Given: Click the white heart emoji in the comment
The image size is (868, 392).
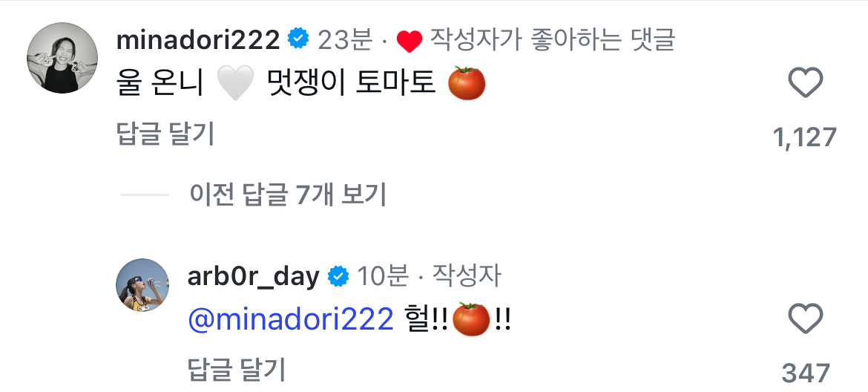Looking at the screenshot, I should coord(235,84).
